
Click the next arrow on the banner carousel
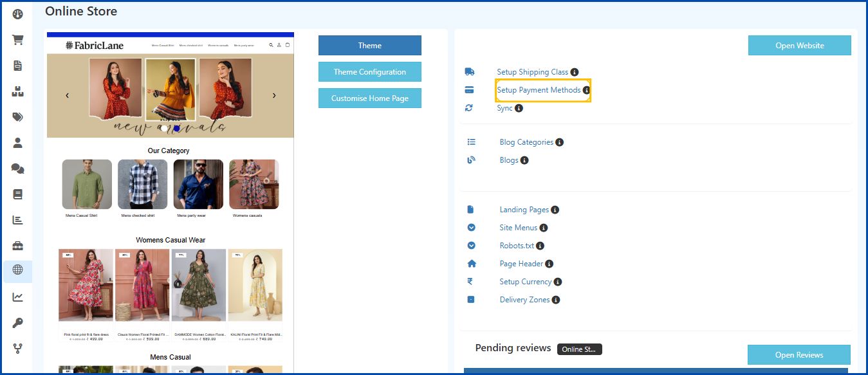click(274, 94)
